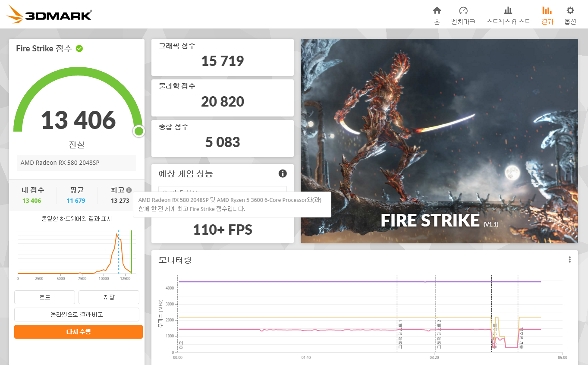The width and height of the screenshot is (588, 365).
Task: Click the green 13 406 under 내 점수
Action: pos(32,201)
